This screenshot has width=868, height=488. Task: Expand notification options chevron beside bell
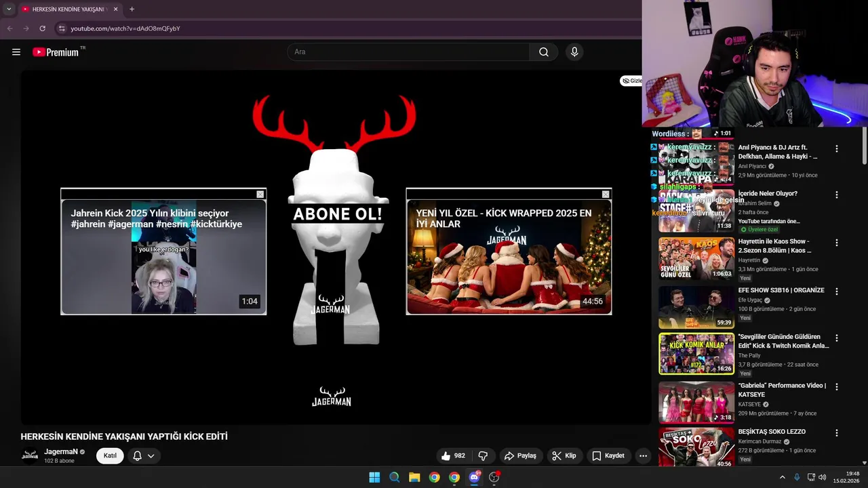coord(151,455)
